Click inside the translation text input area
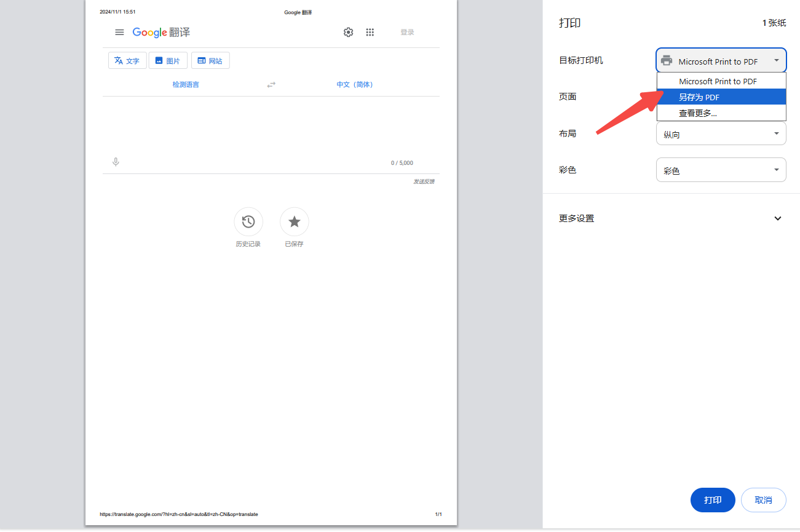This screenshot has width=800, height=532. click(x=271, y=126)
